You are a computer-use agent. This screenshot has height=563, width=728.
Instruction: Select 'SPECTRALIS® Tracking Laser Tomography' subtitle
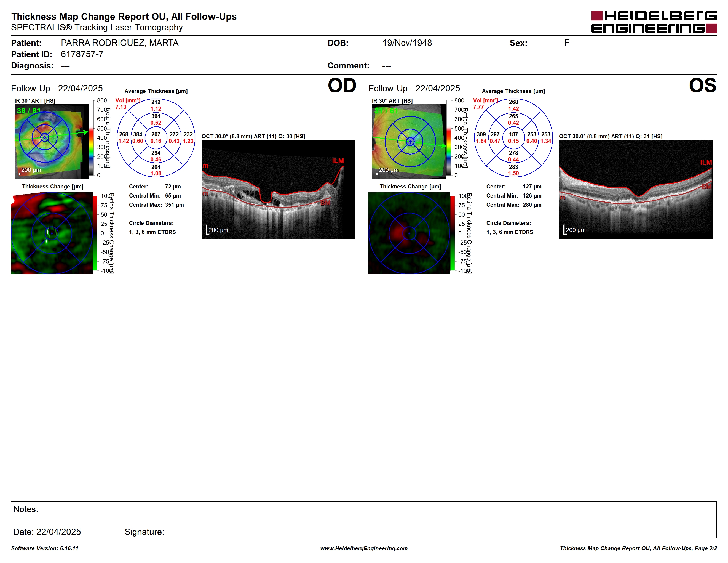[97, 27]
